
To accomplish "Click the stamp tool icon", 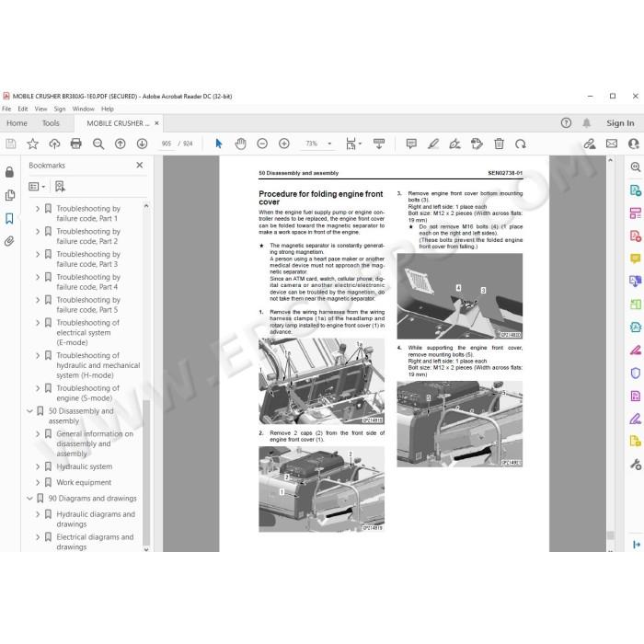I will 477,144.
